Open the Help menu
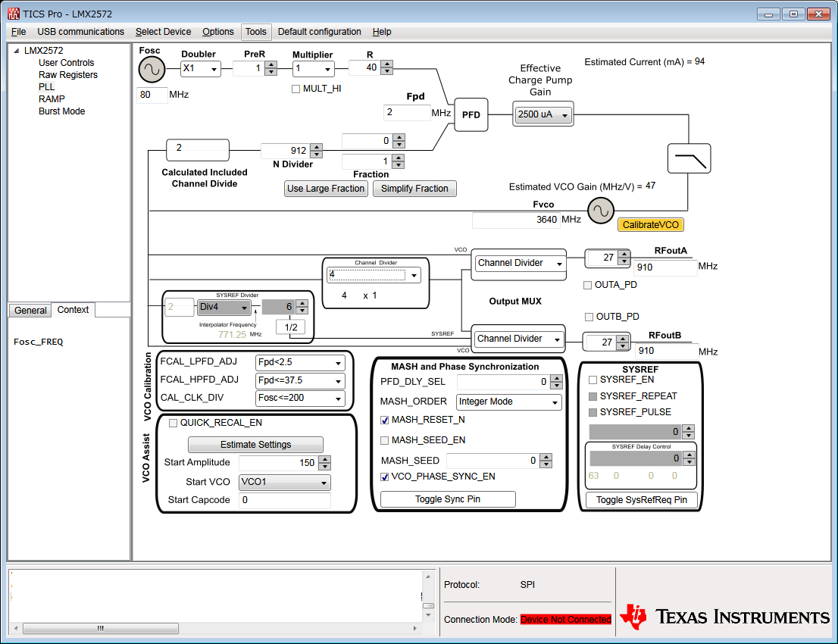The image size is (838, 644). pyautogui.click(x=382, y=32)
